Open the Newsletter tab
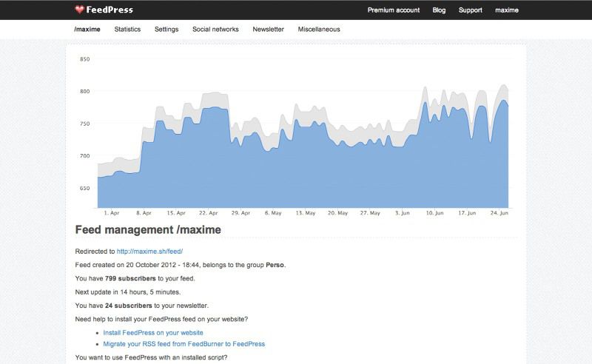Image resolution: width=592 pixels, height=364 pixels. tap(268, 30)
